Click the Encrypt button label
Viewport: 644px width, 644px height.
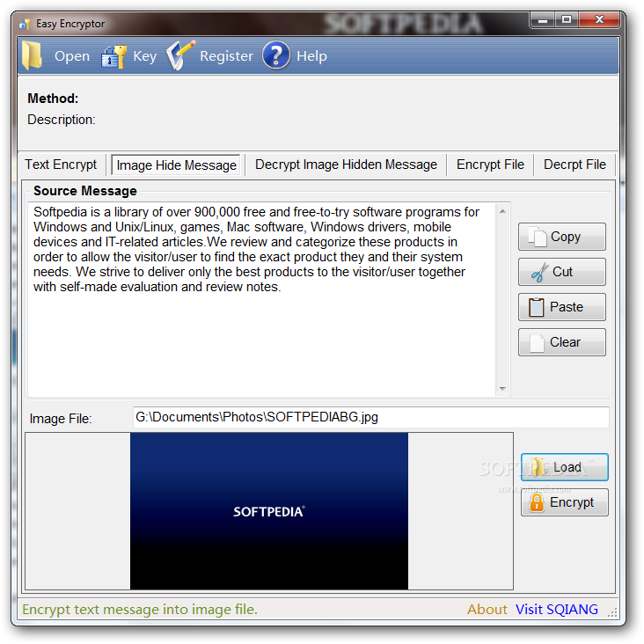[572, 502]
